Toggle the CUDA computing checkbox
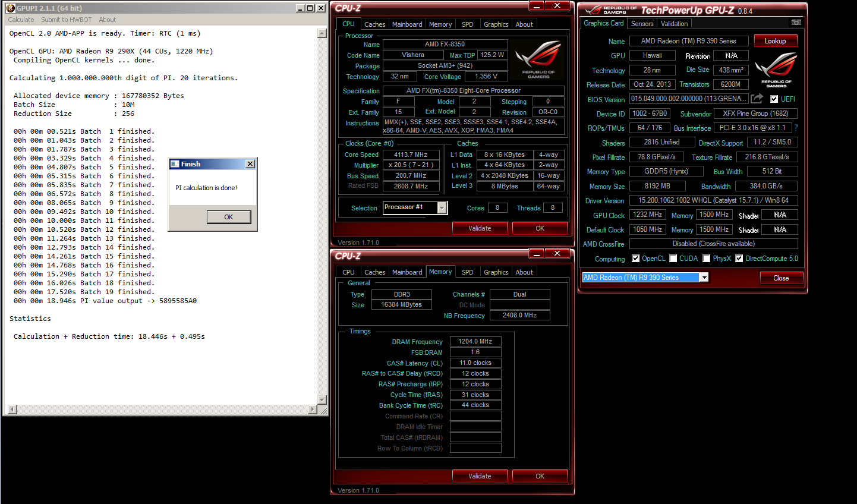The width and height of the screenshot is (857, 504). coord(673,259)
